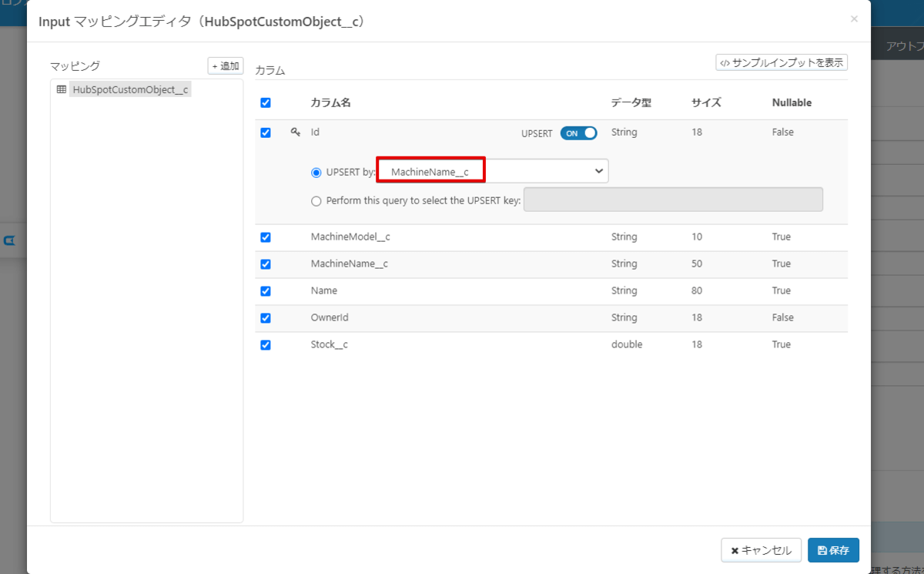The width and height of the screenshot is (924, 574).
Task: Uncheck the select-all columns checkbox
Action: [x=266, y=103]
